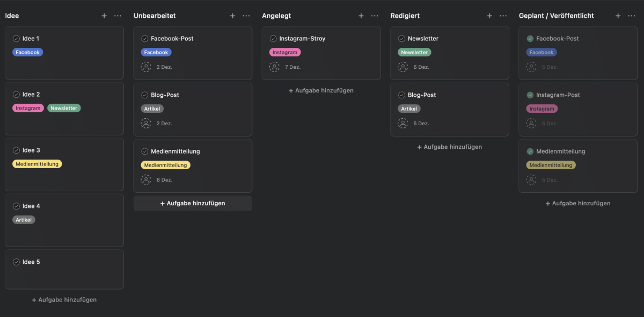The image size is (644, 317).
Task: Click the + icon in the Idee column header
Action: (104, 16)
